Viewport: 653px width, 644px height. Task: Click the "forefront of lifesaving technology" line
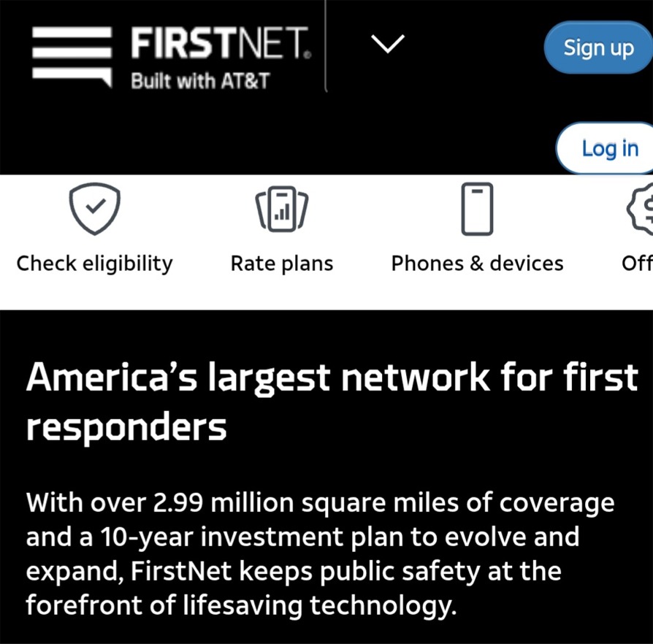click(241, 606)
